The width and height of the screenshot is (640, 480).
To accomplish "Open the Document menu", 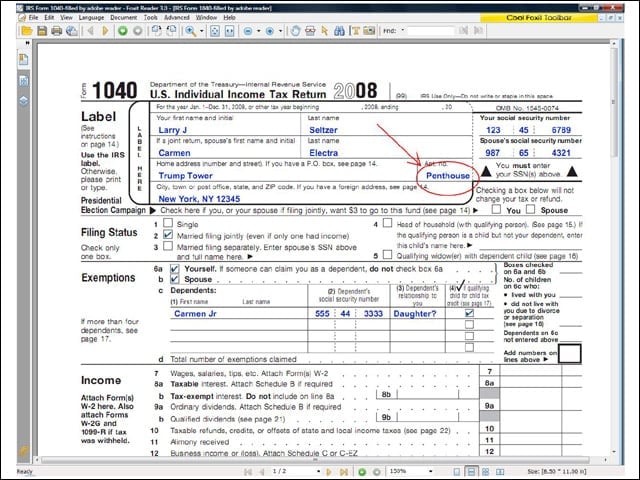I will (123, 18).
